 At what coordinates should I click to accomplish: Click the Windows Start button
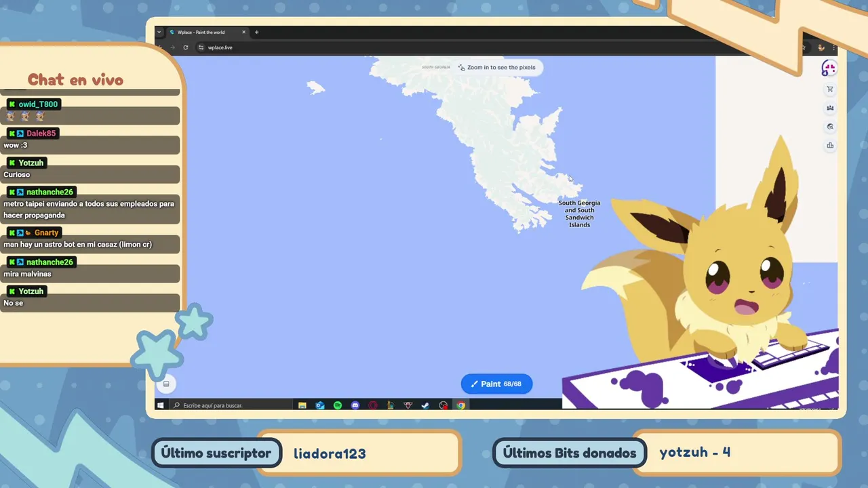click(x=160, y=405)
